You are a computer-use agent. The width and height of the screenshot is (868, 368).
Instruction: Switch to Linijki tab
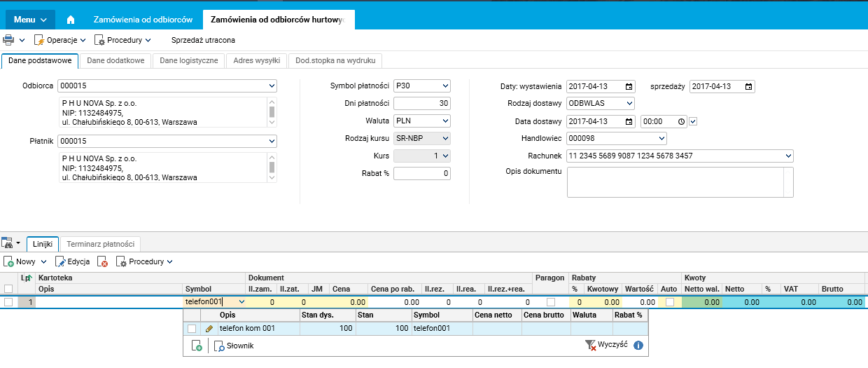(43, 244)
